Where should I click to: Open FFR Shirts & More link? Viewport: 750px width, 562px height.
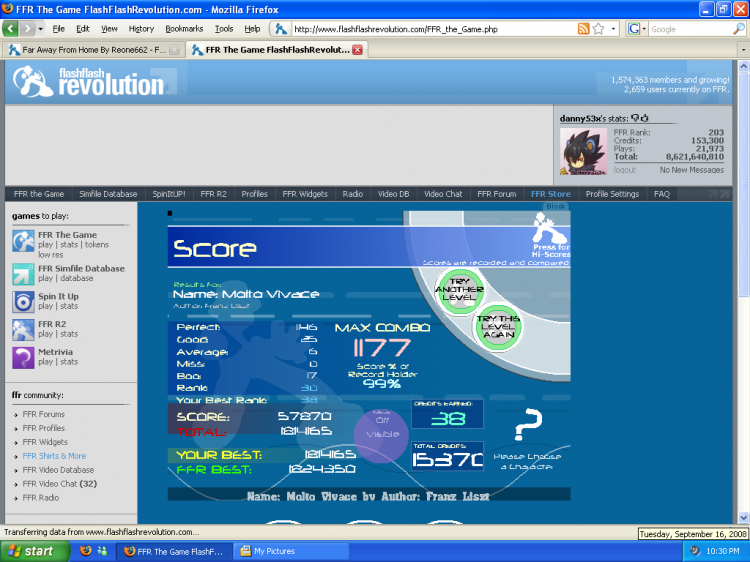55,456
